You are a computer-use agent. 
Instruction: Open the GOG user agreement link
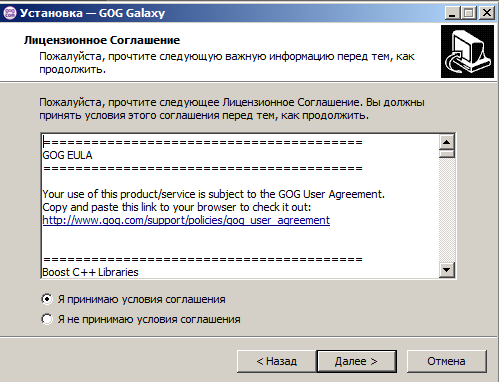[x=186, y=220]
